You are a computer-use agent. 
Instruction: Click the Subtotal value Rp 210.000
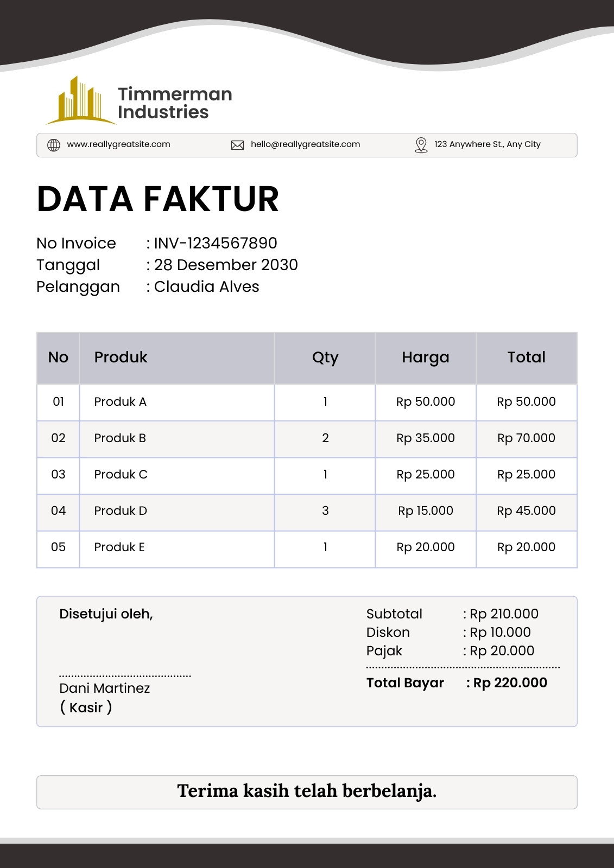504,614
